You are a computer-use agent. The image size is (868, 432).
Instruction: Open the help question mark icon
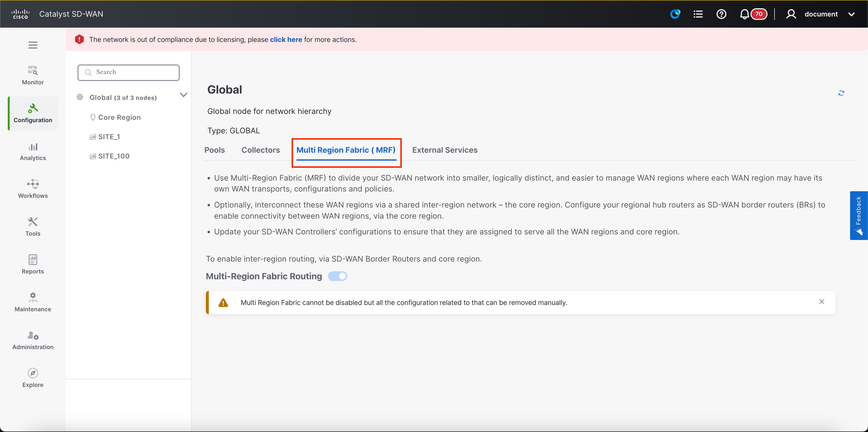click(721, 14)
